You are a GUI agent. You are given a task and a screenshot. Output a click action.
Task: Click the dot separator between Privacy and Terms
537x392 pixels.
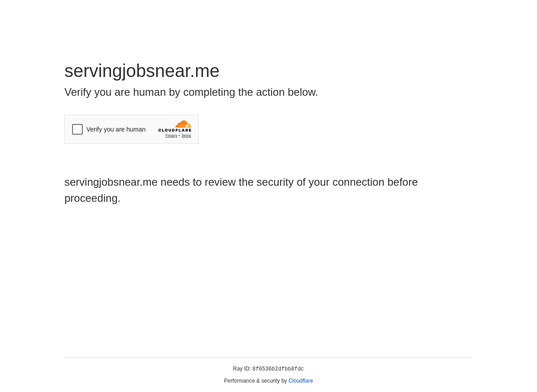point(179,136)
